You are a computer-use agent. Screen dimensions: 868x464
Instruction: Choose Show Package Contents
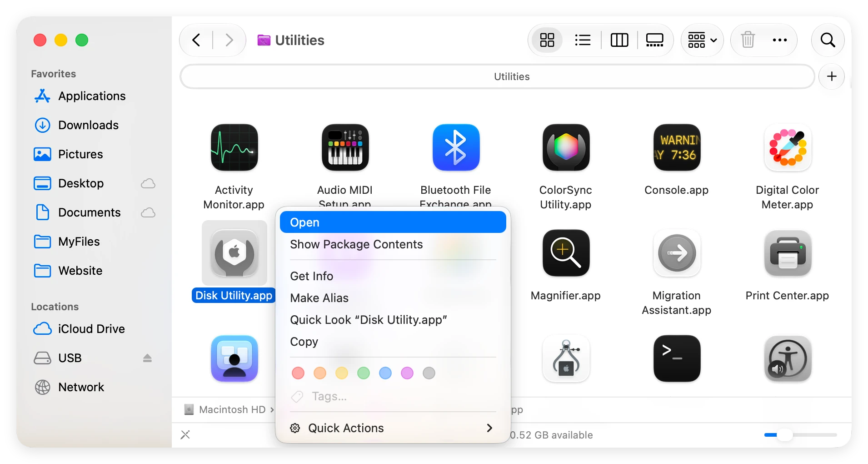coord(393,244)
